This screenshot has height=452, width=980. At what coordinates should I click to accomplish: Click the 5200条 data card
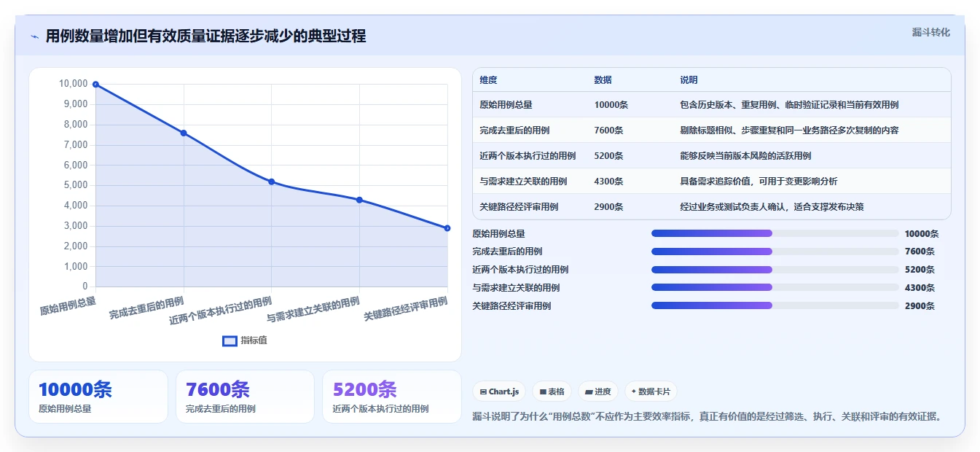(x=392, y=397)
